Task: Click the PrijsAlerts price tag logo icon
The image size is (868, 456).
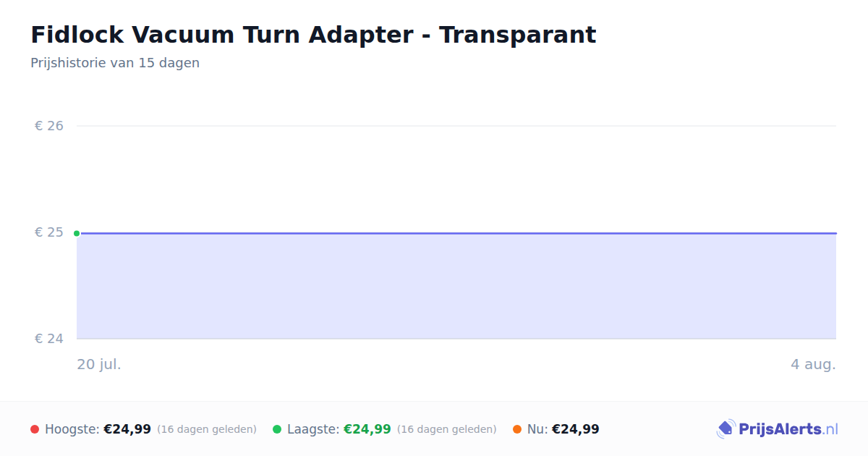Action: coord(726,429)
